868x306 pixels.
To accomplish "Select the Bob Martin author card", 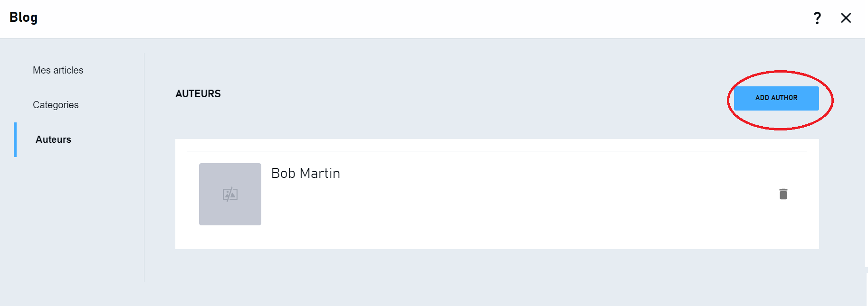I will [x=497, y=194].
